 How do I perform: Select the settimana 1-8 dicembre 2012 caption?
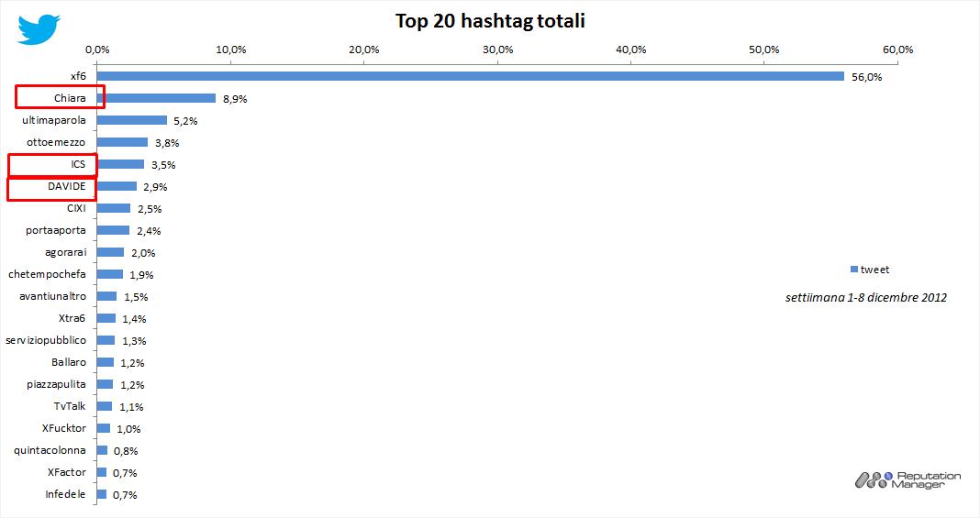(866, 297)
